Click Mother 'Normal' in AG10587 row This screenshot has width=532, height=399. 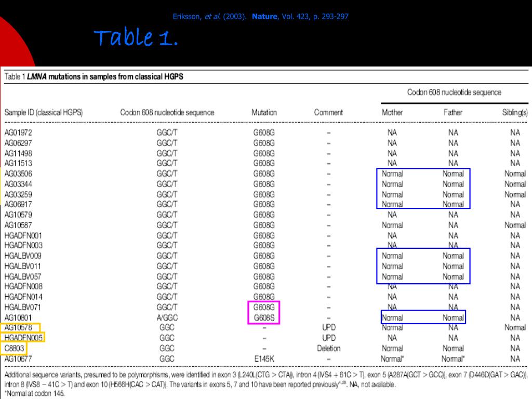392,225
